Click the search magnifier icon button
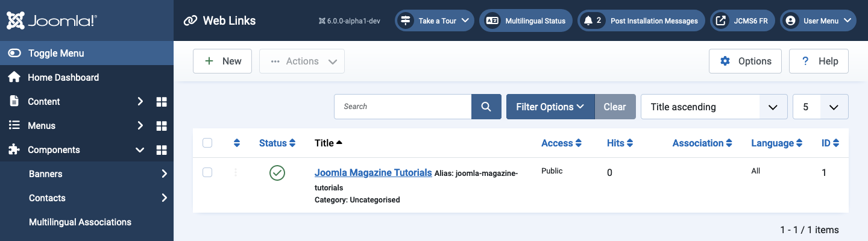Viewport: 868px width, 241px height. pyautogui.click(x=486, y=107)
